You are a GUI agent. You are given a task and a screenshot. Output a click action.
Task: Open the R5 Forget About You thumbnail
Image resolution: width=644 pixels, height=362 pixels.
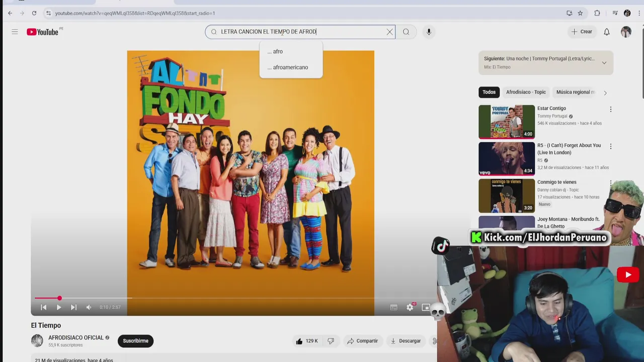[507, 159]
